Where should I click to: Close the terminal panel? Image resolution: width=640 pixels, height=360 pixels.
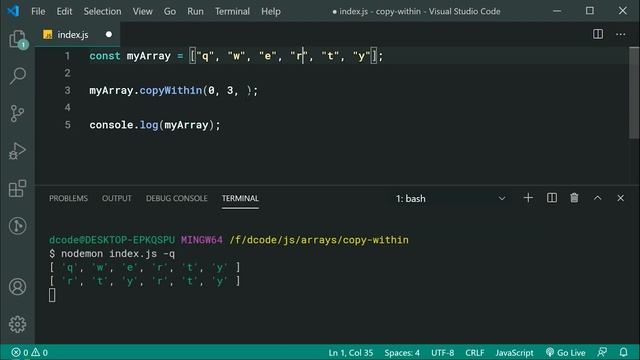pyautogui.click(x=620, y=198)
